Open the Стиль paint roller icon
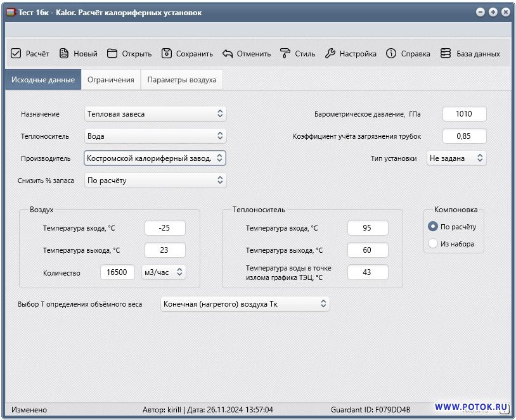 click(285, 54)
